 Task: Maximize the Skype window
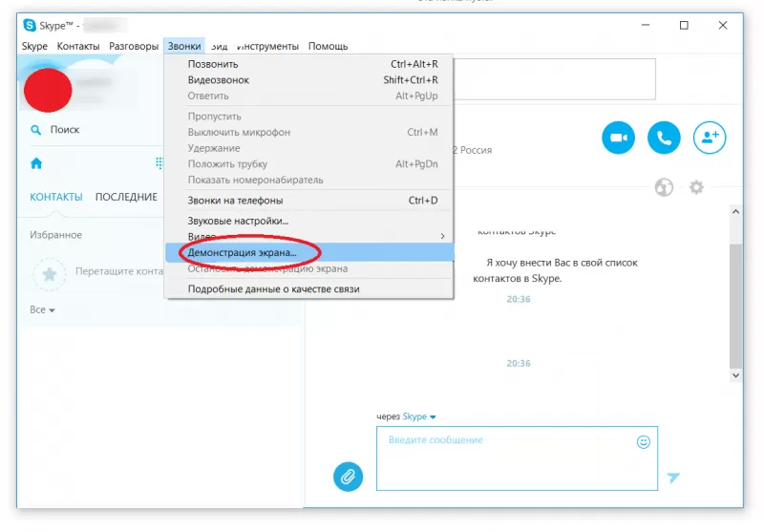tap(684, 26)
